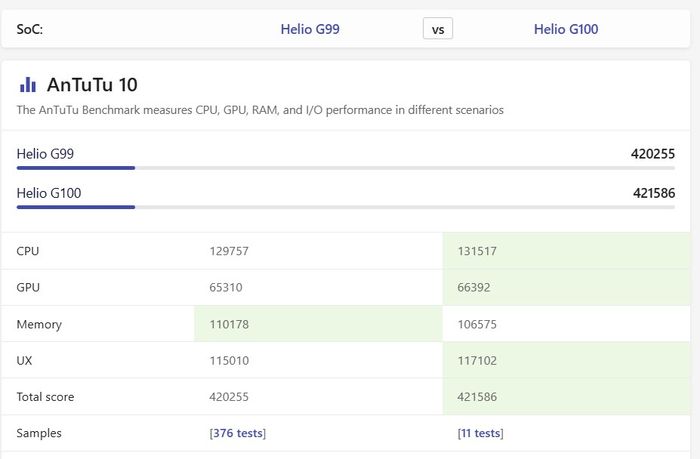Open the Helio G100 SoC link
Image resolution: width=700 pixels, height=459 pixels.
tap(566, 29)
